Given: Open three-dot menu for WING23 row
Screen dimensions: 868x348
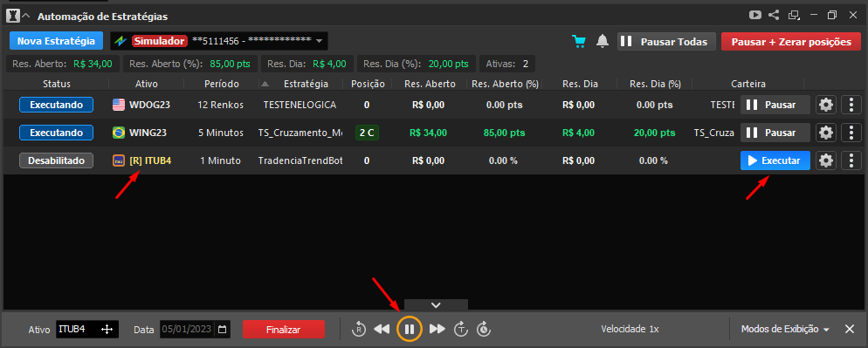Looking at the screenshot, I should click(x=851, y=133).
